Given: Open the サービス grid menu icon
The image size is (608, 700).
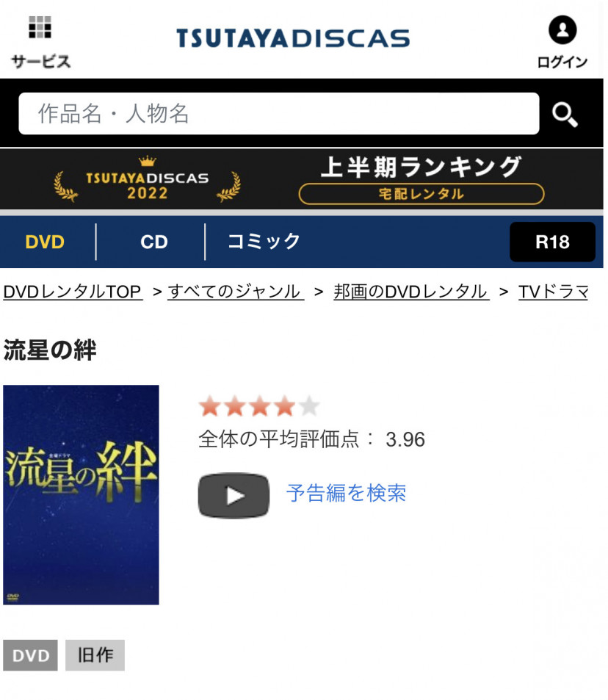Looking at the screenshot, I should (40, 27).
